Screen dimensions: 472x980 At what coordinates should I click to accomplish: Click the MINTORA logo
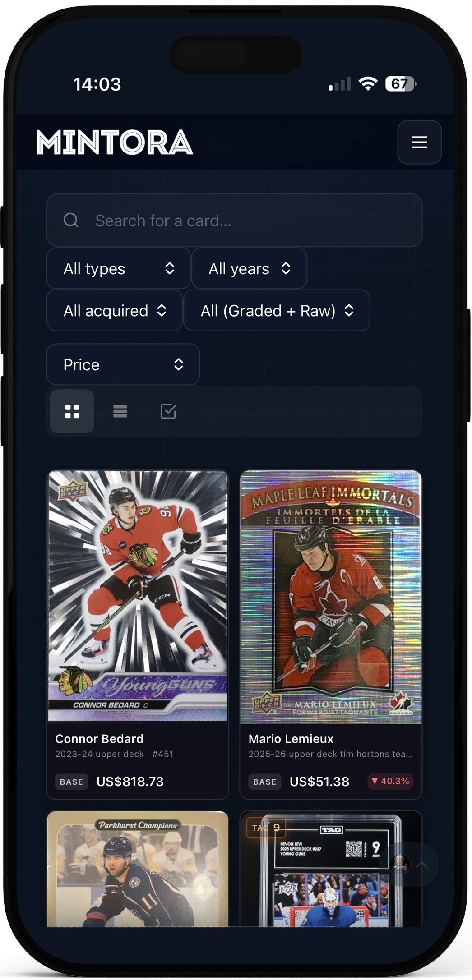click(115, 143)
